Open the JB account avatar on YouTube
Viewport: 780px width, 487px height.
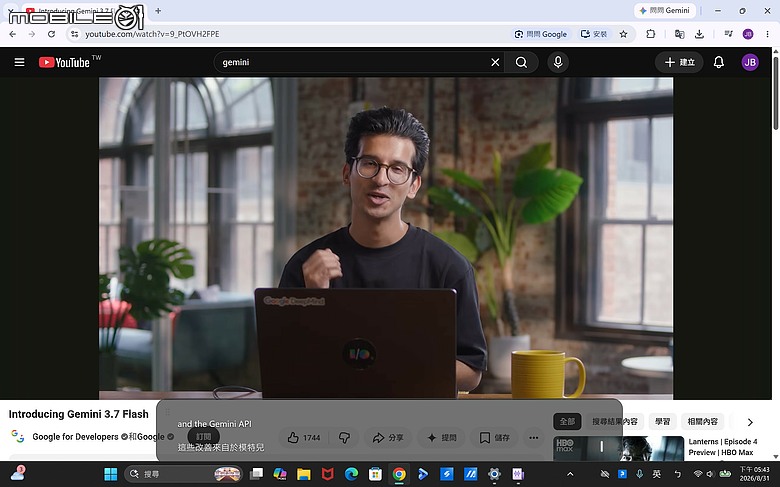point(750,62)
